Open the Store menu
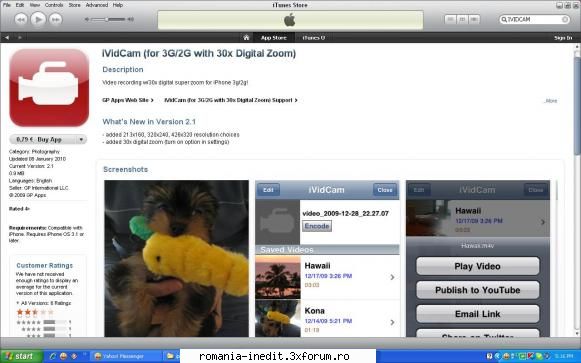The width and height of the screenshot is (581, 363). tap(74, 5)
